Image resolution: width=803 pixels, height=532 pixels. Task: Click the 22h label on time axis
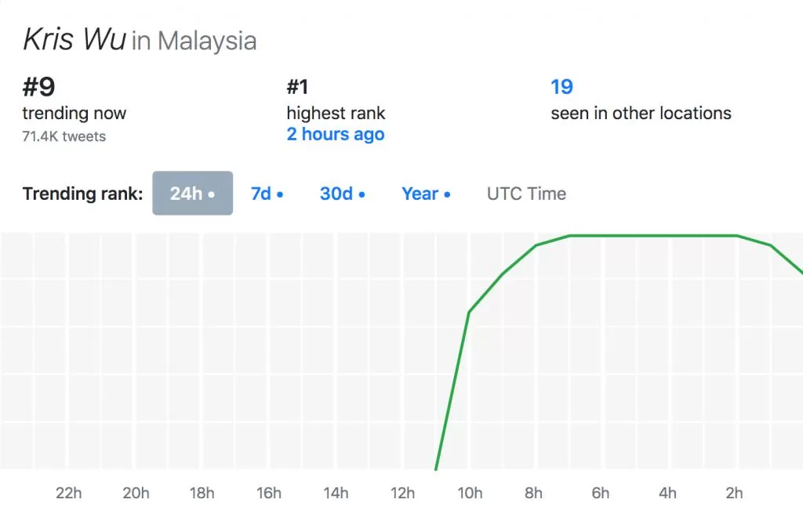click(69, 493)
